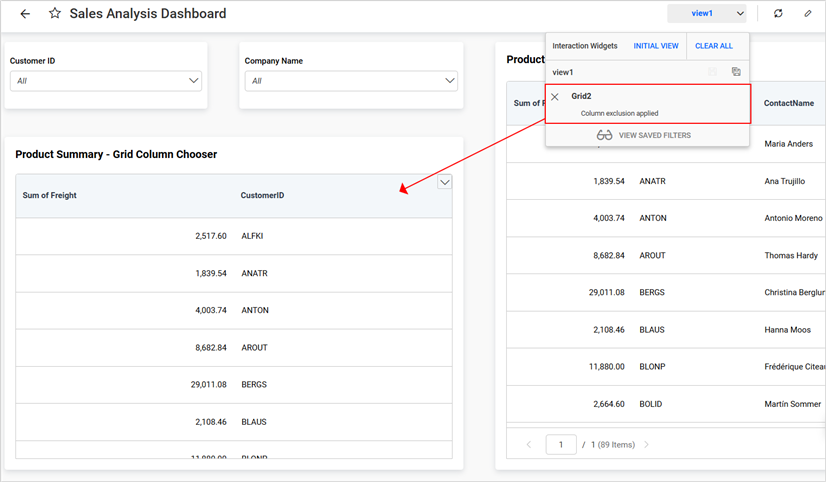Click CLEAR ALL in interaction panel

pos(713,46)
